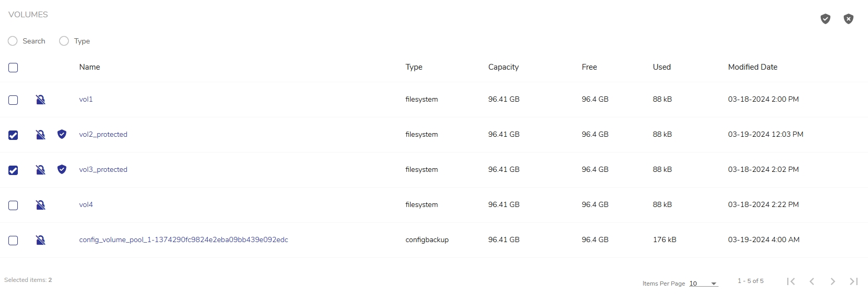Jump to the first page of results
This screenshot has height=294, width=868.
point(791,281)
